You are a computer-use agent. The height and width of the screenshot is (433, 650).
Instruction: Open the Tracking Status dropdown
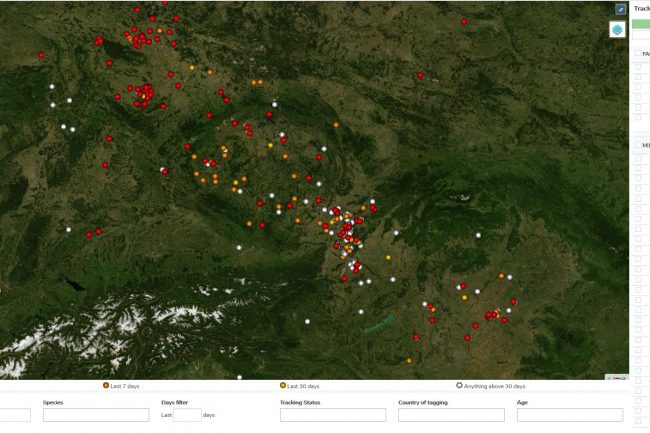[332, 415]
